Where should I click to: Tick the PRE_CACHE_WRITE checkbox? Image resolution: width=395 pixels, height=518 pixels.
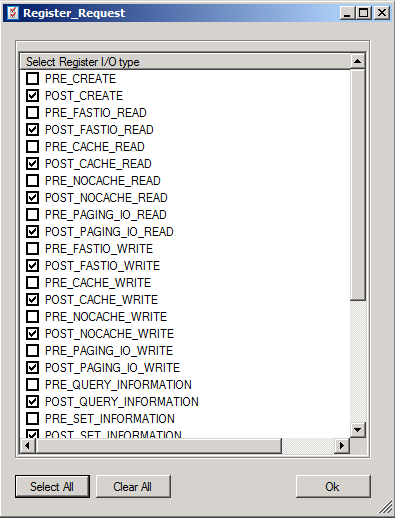(x=32, y=283)
